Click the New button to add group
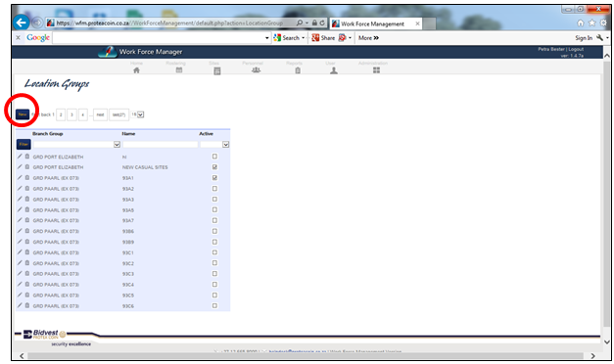 (23, 114)
